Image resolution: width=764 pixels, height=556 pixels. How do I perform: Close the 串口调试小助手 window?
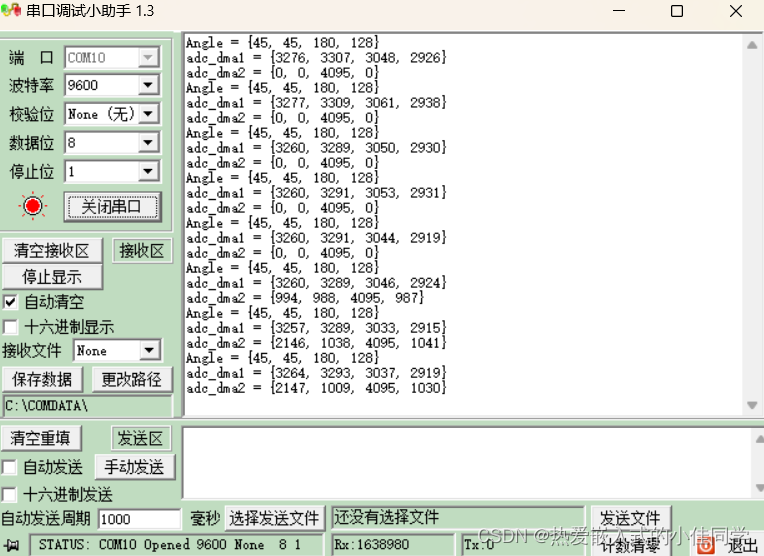tap(736, 11)
